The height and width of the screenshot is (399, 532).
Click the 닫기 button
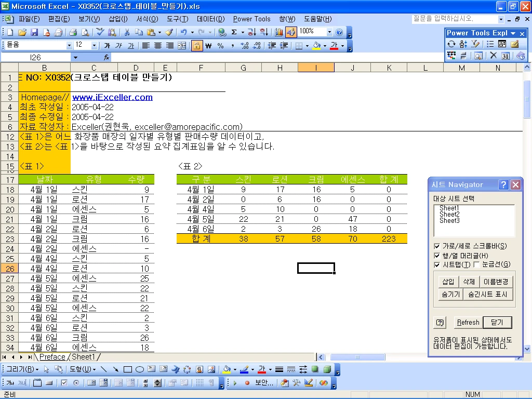[497, 322]
